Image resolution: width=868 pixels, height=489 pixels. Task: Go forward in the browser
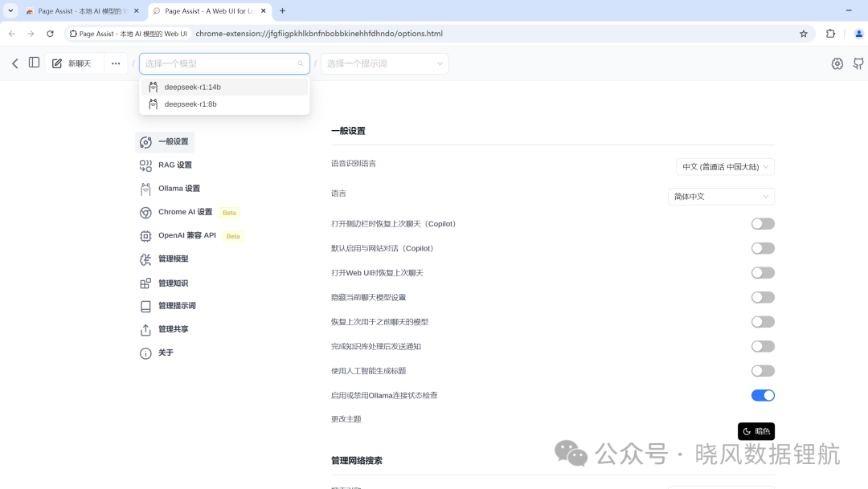[31, 34]
